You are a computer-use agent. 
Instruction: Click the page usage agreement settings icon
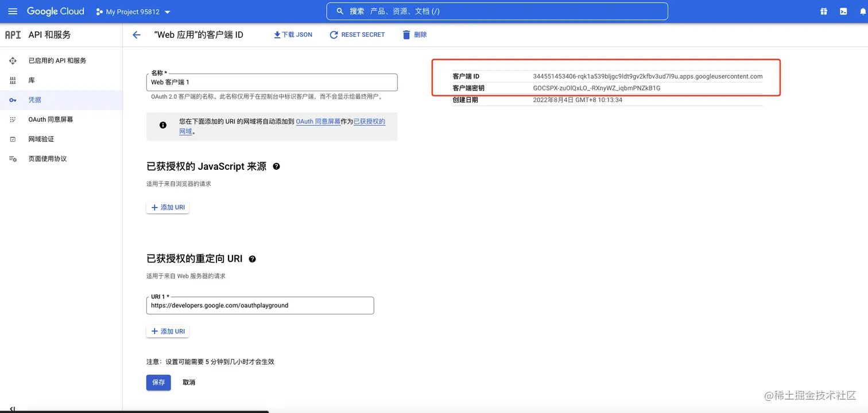pos(13,158)
